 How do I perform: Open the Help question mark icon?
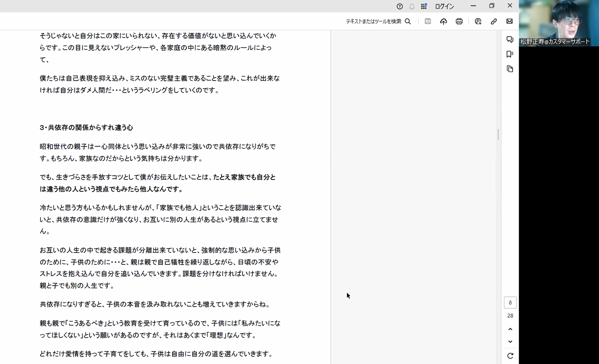coord(400,6)
